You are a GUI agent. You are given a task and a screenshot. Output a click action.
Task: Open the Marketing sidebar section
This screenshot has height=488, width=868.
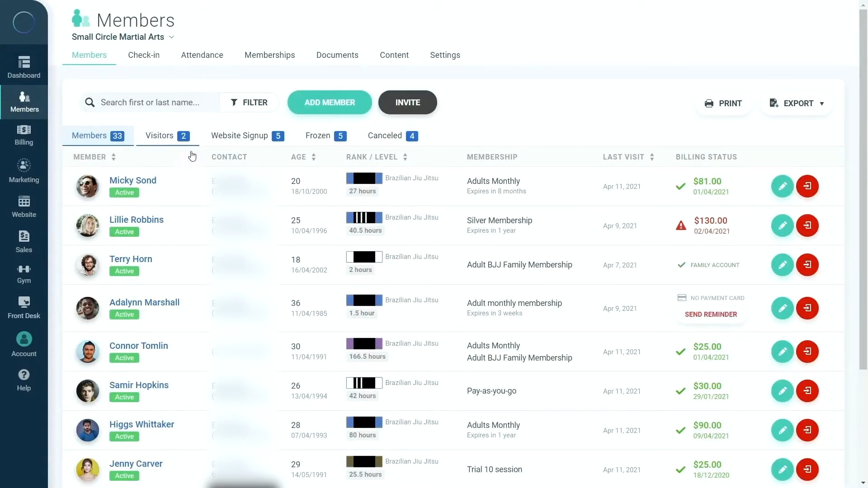(x=24, y=171)
